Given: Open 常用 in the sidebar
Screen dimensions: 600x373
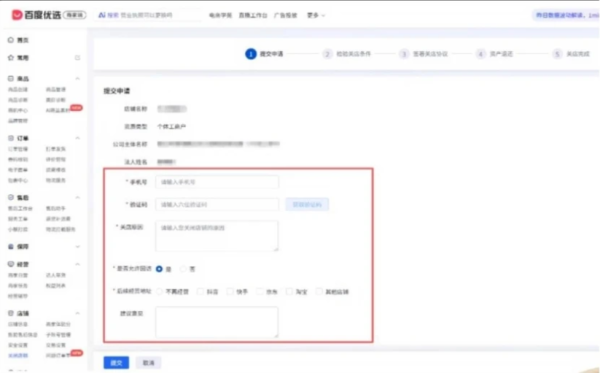Looking at the screenshot, I should click(x=23, y=58).
